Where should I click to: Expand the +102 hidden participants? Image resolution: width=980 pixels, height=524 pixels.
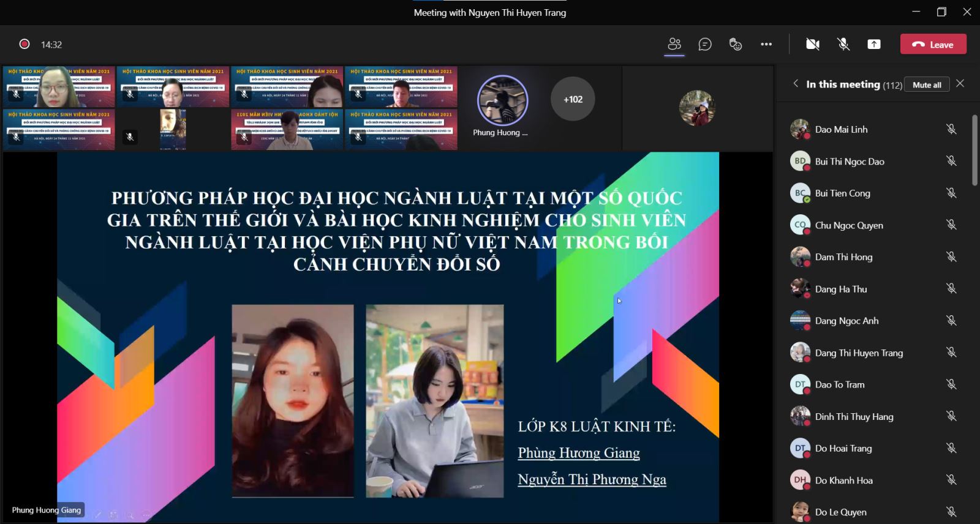point(573,99)
